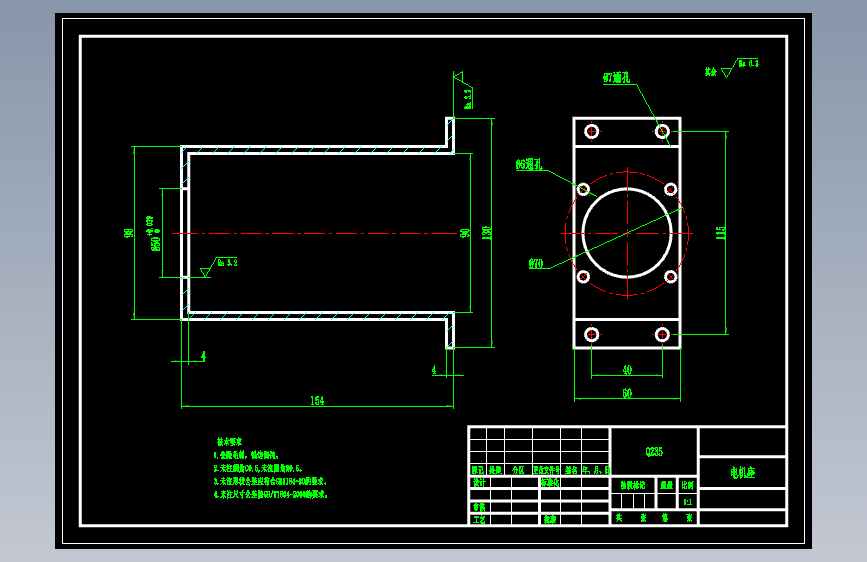The width and height of the screenshot is (867, 562).
Task: Select the 签名 title block label
Action: pyautogui.click(x=571, y=470)
